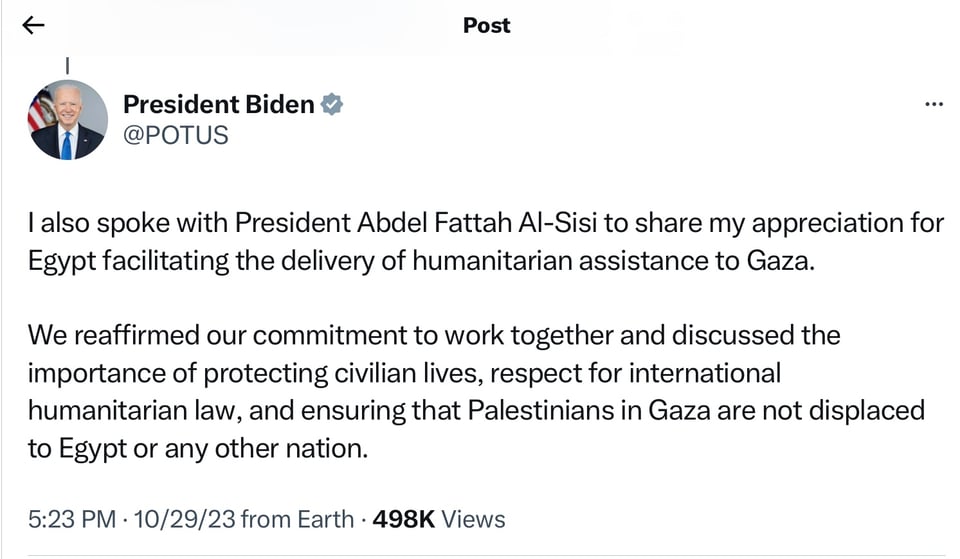Open the more options ellipsis menu
Screen dimensions: 960x559
coord(934,104)
